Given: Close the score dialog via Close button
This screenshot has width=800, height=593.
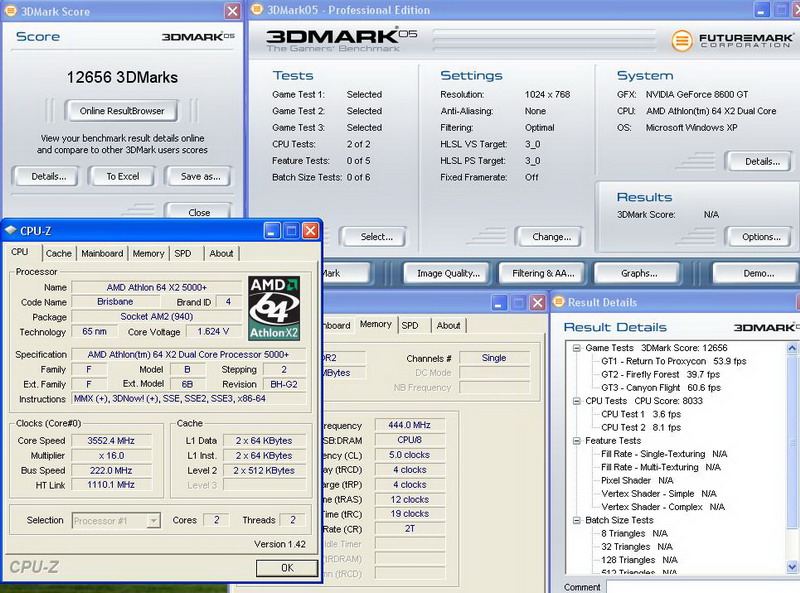Looking at the screenshot, I should [198, 212].
